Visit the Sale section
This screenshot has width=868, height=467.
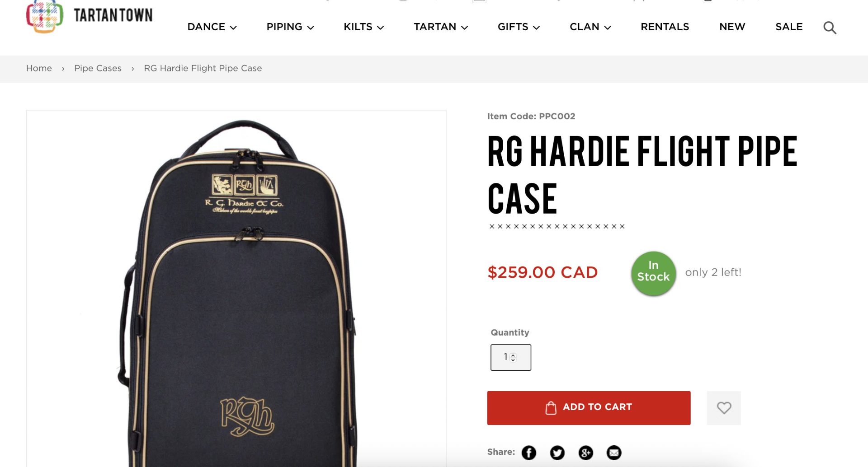(x=789, y=27)
